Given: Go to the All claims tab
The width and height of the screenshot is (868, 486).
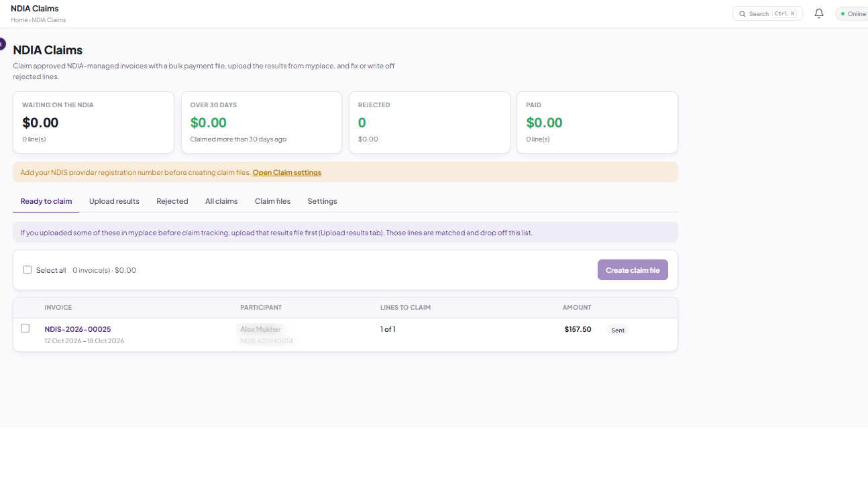Looking at the screenshot, I should click(221, 201).
